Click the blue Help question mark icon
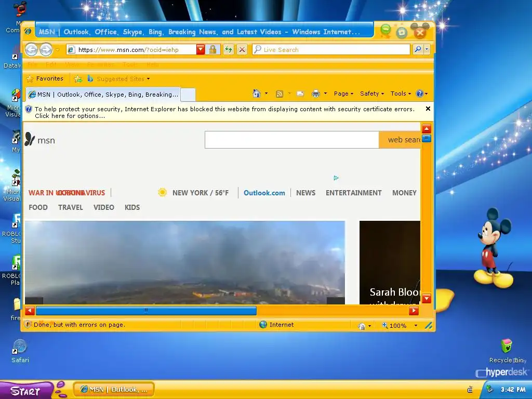The height and width of the screenshot is (399, 532). (420, 94)
